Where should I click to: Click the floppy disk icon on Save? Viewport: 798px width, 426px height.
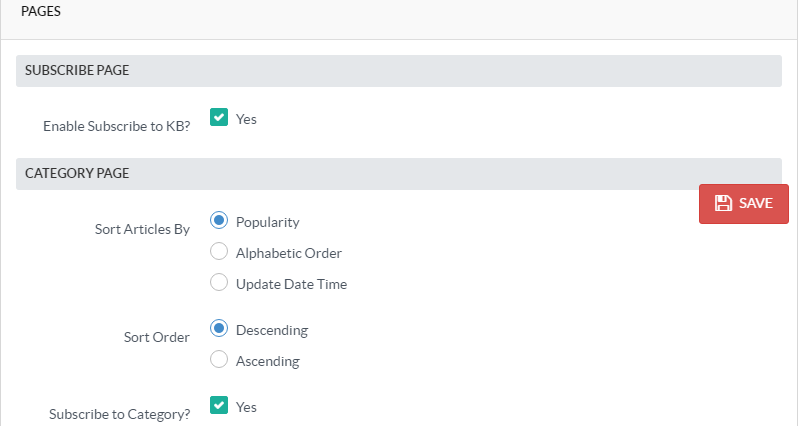point(724,203)
